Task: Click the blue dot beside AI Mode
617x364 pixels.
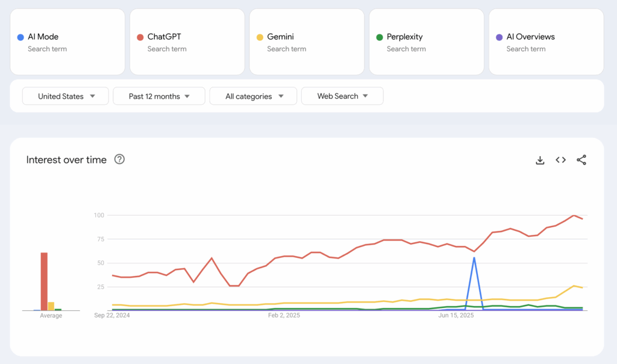Action: pyautogui.click(x=20, y=37)
